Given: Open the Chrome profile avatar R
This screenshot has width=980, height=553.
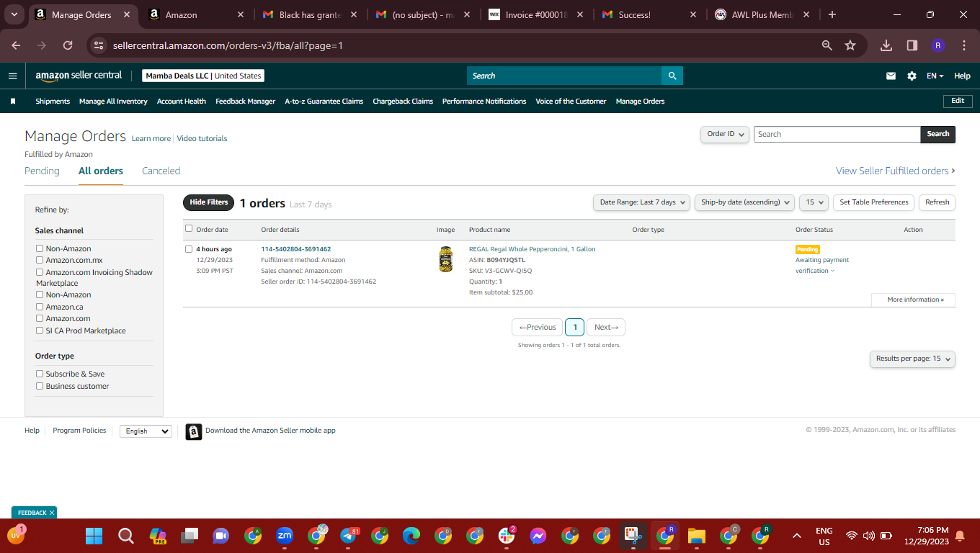Looking at the screenshot, I should click(x=937, y=45).
